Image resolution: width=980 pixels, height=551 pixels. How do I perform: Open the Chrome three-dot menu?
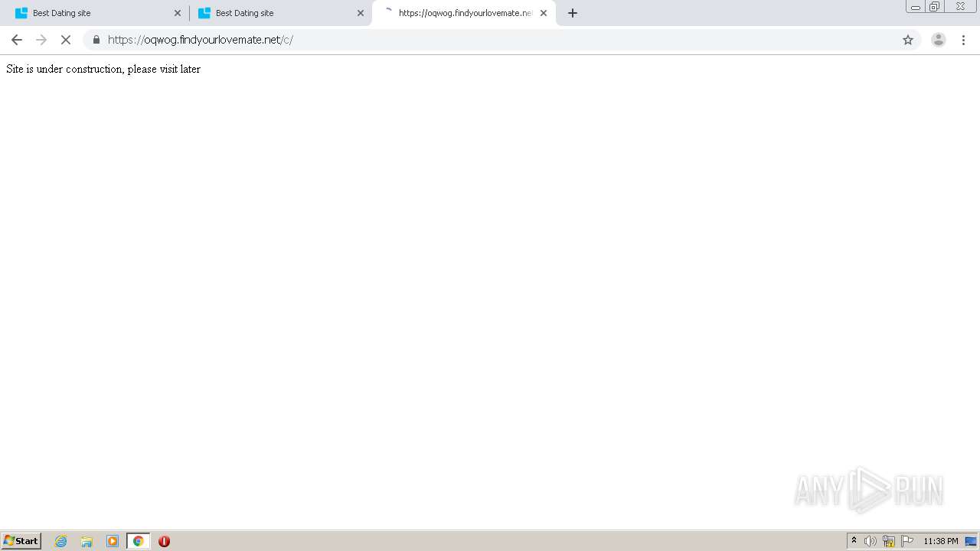(x=964, y=40)
